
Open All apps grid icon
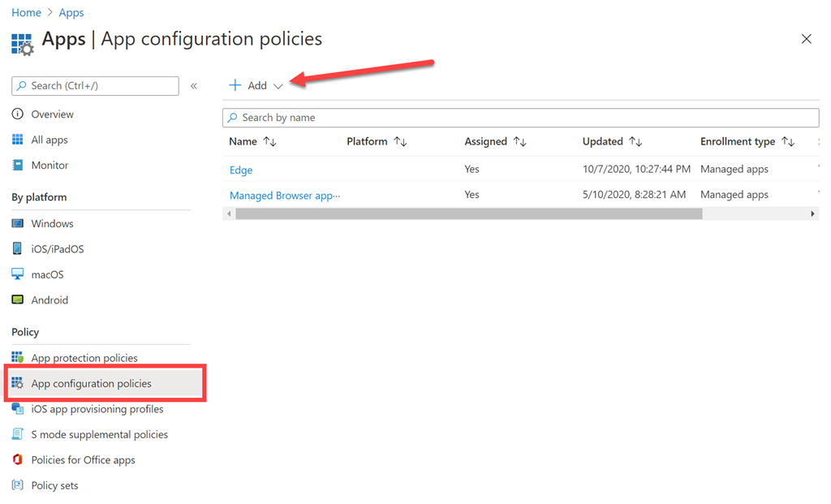tap(18, 140)
